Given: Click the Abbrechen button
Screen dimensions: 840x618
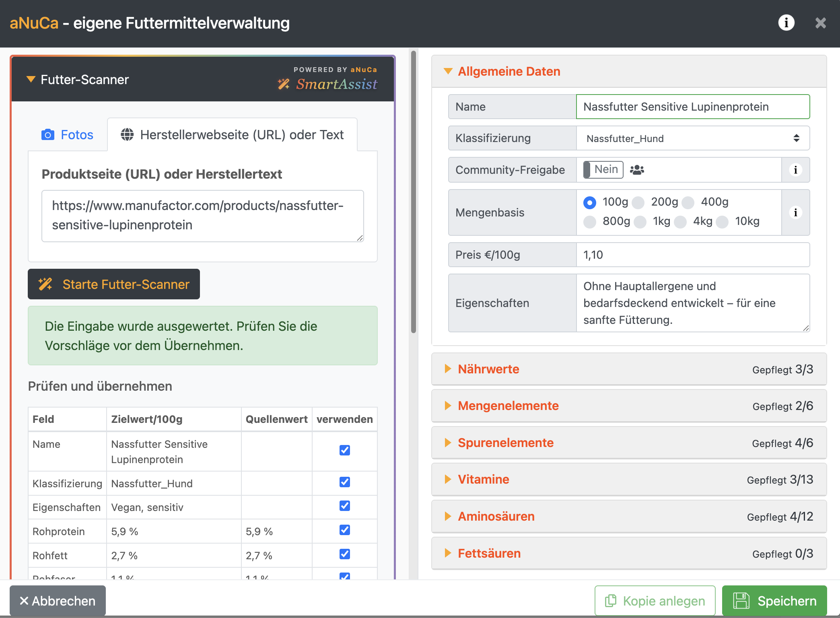Looking at the screenshot, I should point(58,601).
